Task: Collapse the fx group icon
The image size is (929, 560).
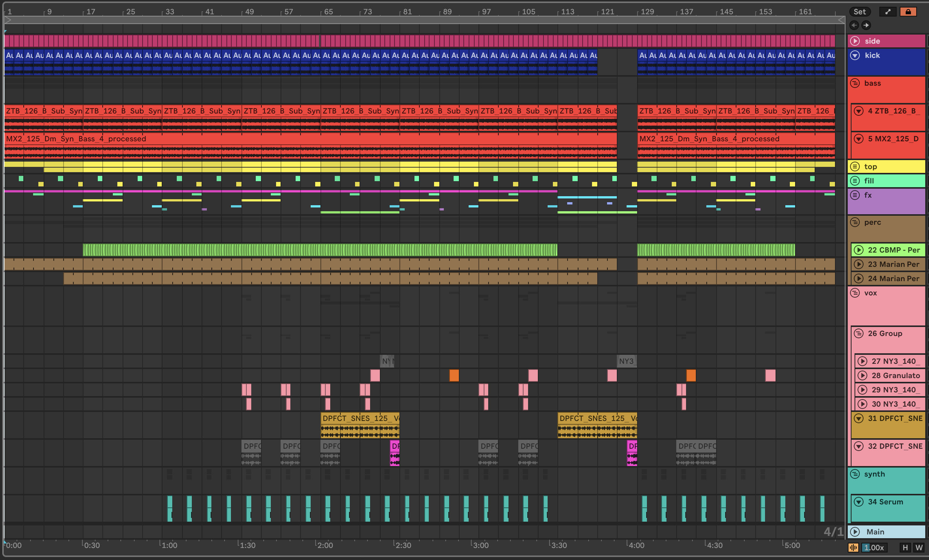Action: (x=855, y=195)
